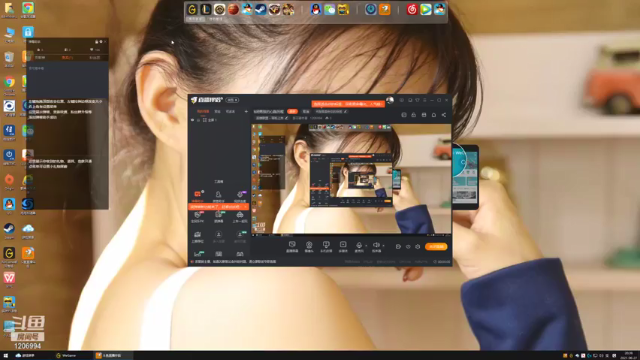Open the gear settings icon beside start button

click(x=418, y=247)
